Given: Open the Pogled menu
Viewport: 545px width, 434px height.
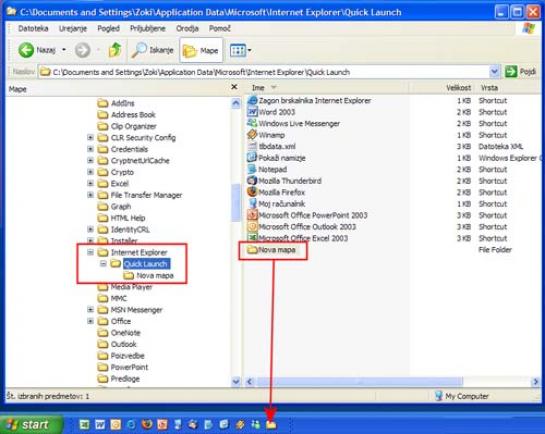Looking at the screenshot, I should tap(108, 28).
